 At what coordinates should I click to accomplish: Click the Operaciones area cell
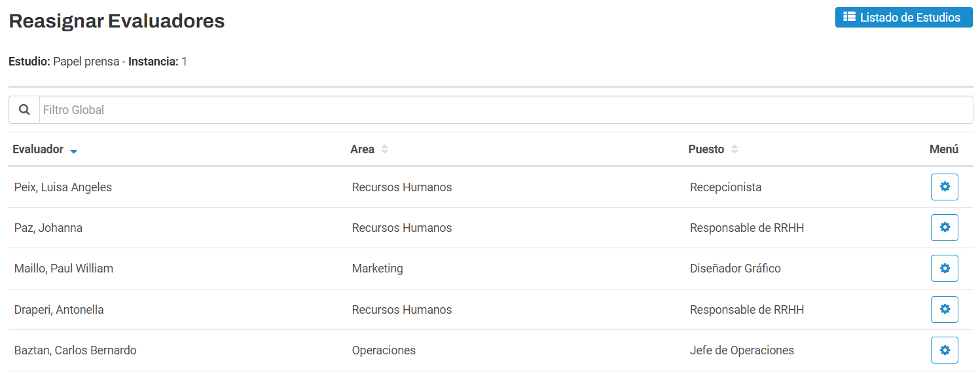(x=384, y=350)
